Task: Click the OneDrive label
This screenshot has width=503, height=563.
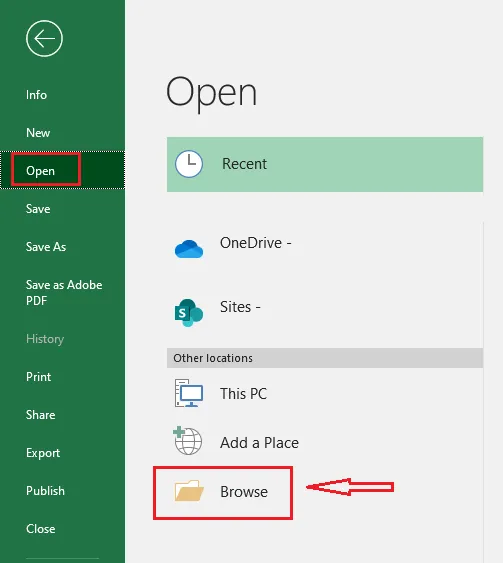Action: point(256,243)
